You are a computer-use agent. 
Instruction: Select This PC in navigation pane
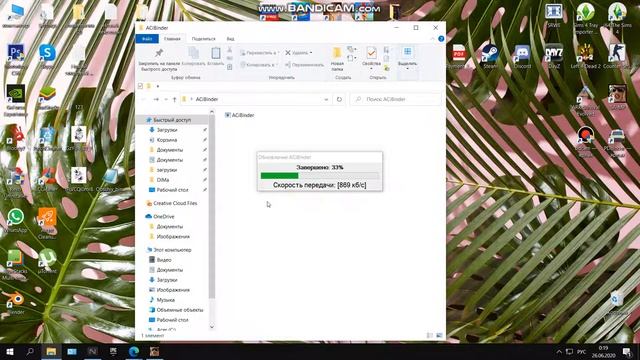pos(172,250)
